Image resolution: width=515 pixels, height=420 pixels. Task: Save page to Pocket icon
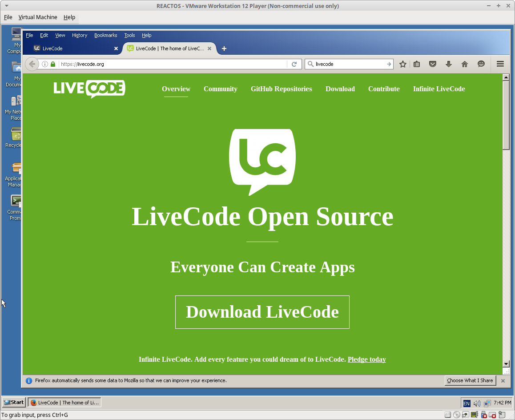click(x=432, y=64)
